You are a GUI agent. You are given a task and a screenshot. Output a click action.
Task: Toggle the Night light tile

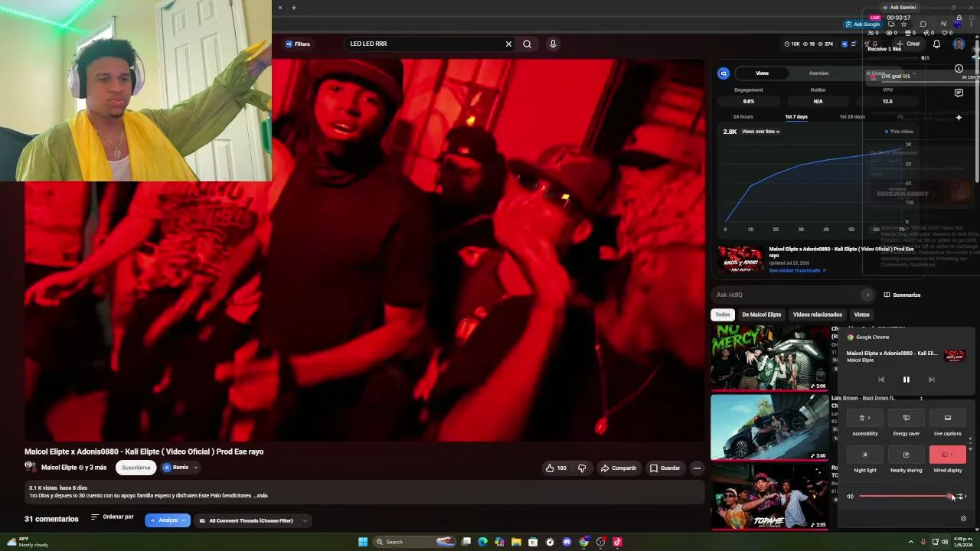point(865,455)
